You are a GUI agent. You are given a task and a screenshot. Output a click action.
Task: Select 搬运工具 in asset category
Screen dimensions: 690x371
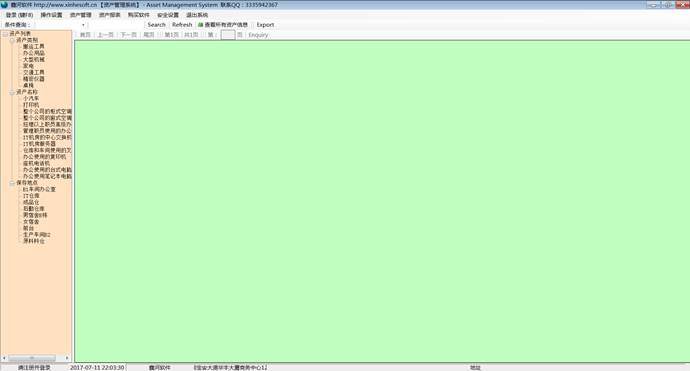click(33, 46)
